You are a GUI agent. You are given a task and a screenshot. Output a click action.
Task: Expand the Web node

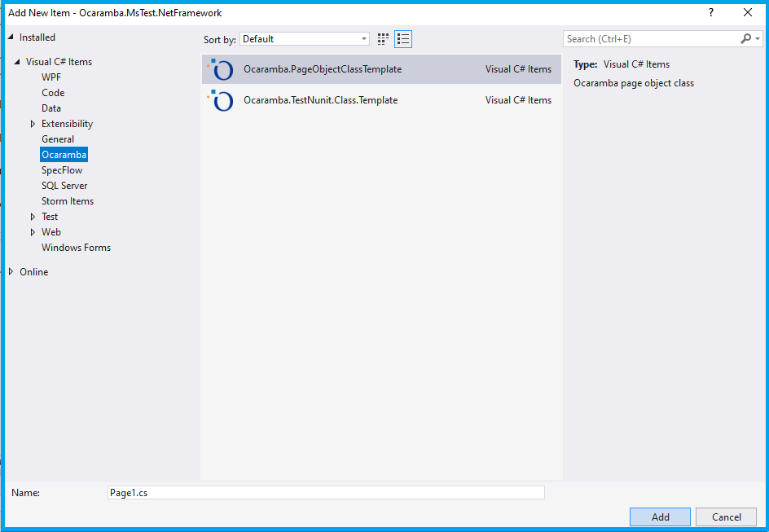pos(33,232)
